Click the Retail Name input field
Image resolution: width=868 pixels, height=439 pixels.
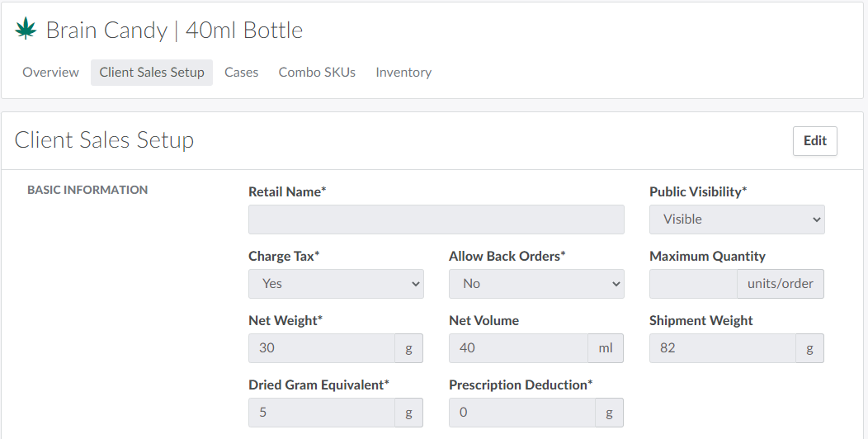click(436, 219)
